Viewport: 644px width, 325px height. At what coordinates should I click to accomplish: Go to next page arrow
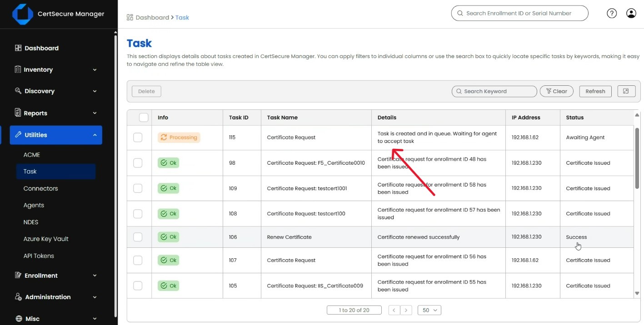(x=406, y=310)
